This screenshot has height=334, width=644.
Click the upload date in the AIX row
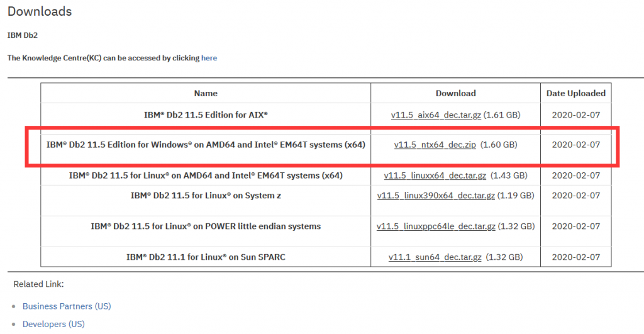(x=576, y=115)
